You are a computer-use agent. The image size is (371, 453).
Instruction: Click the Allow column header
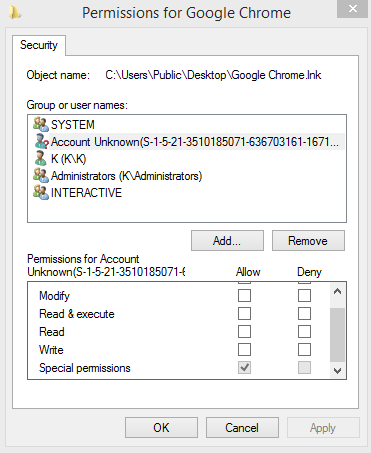click(248, 272)
